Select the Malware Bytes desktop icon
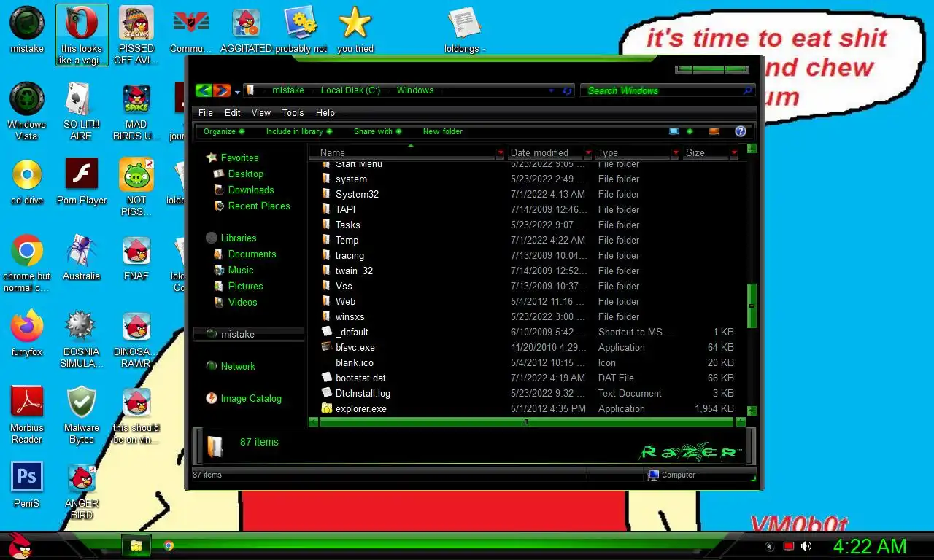934x560 pixels. point(82,415)
